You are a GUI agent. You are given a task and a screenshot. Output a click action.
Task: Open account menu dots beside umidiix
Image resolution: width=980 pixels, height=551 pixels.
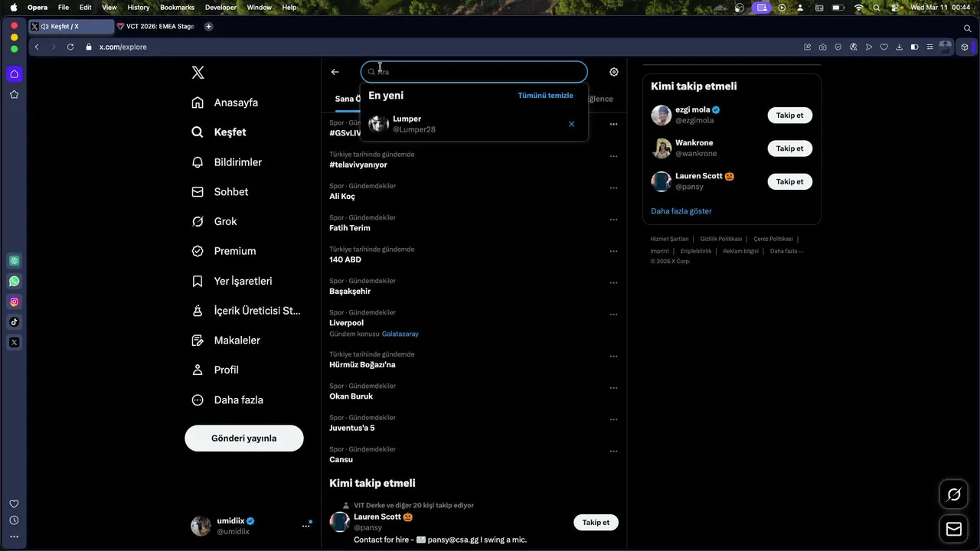305,526
